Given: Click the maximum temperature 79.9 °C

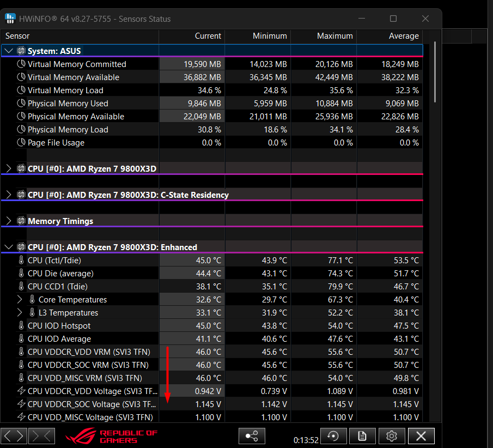Looking at the screenshot, I should (340, 286).
